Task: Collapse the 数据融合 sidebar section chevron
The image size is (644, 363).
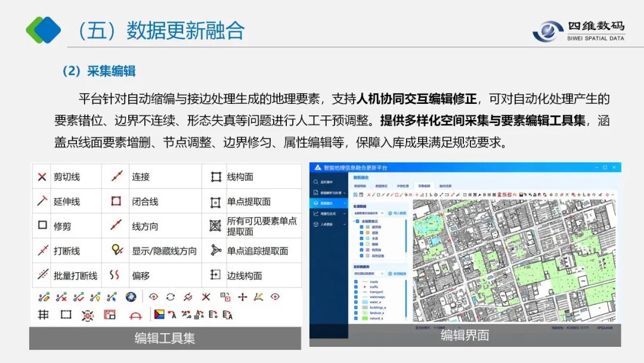Action: pyautogui.click(x=344, y=203)
